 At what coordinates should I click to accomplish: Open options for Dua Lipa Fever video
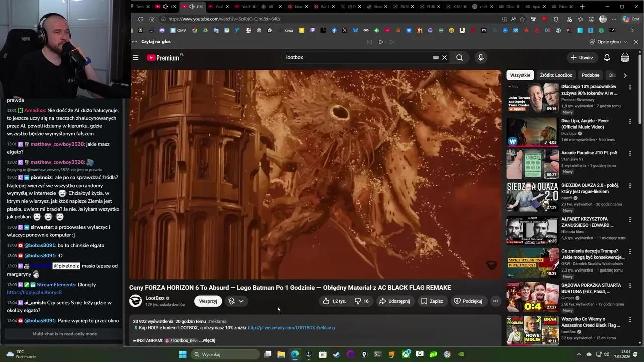[x=630, y=121]
